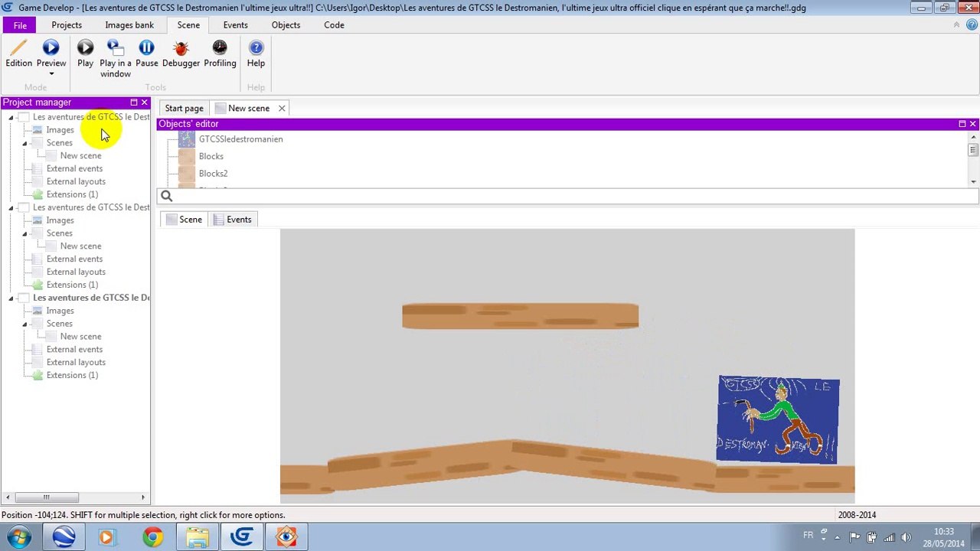
Task: Switch to the Events sub-tab below the search box
Action: 232,220
